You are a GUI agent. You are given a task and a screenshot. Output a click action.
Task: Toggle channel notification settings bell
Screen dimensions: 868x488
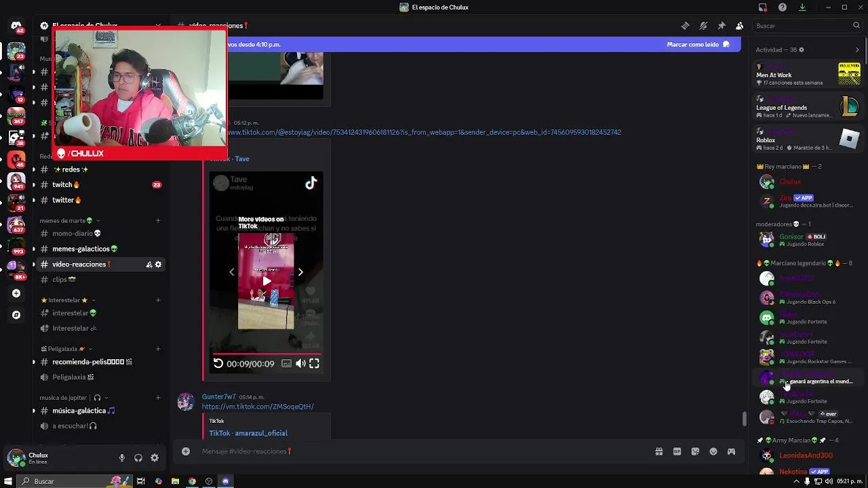(703, 26)
